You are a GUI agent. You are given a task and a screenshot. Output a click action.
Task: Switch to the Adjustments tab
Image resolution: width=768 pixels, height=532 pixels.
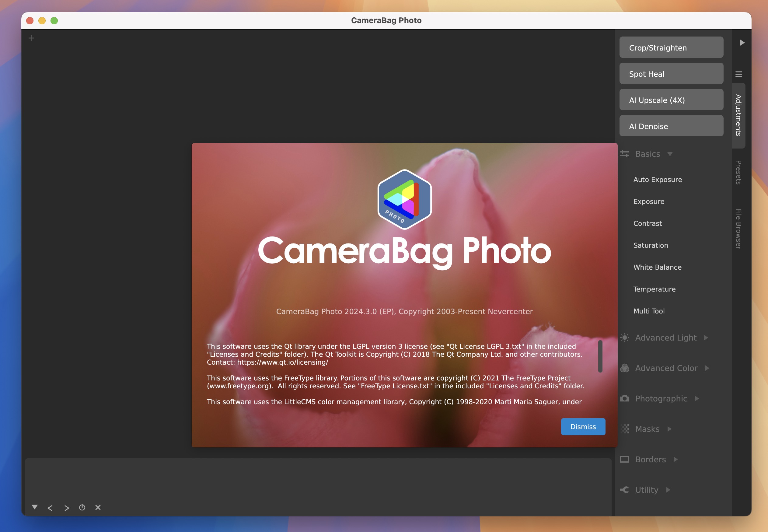click(739, 115)
